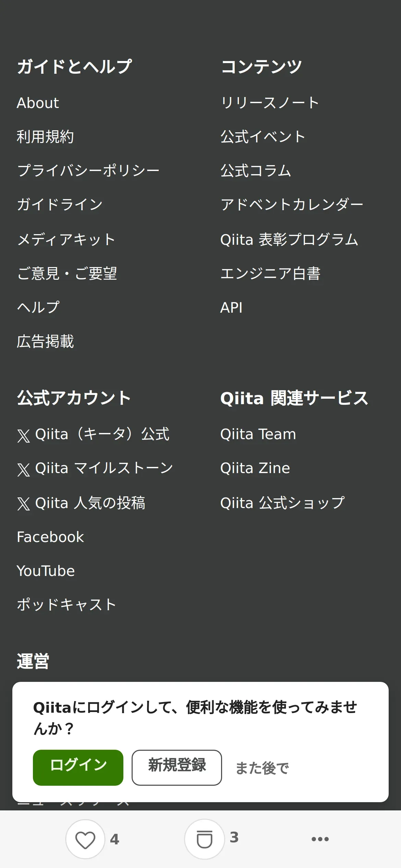401x868 pixels.
Task: Click X icon beside Qiita マイルストーン
Action: coord(24,469)
